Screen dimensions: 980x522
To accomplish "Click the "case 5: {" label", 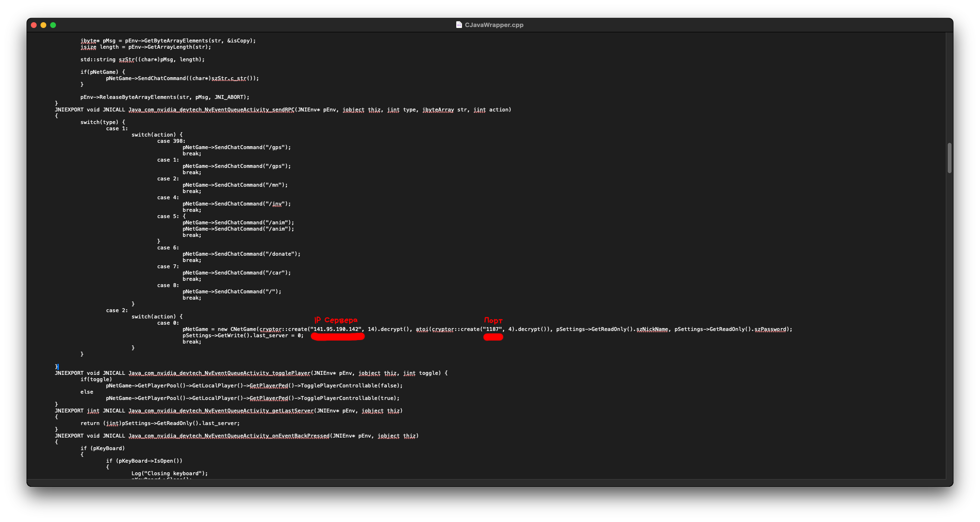I will [x=171, y=216].
